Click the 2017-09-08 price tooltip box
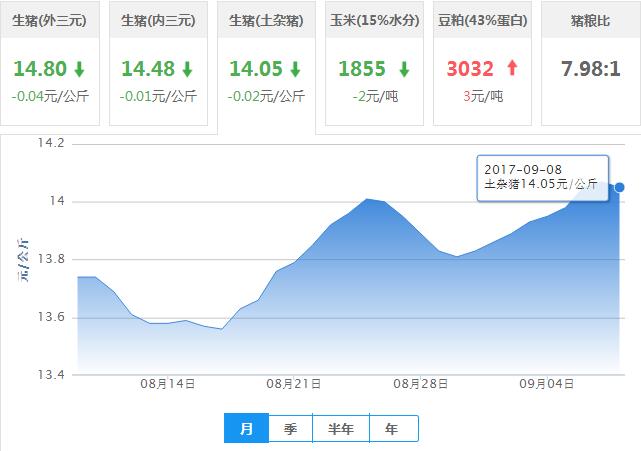Image resolution: width=641 pixels, height=451 pixels. [x=541, y=176]
